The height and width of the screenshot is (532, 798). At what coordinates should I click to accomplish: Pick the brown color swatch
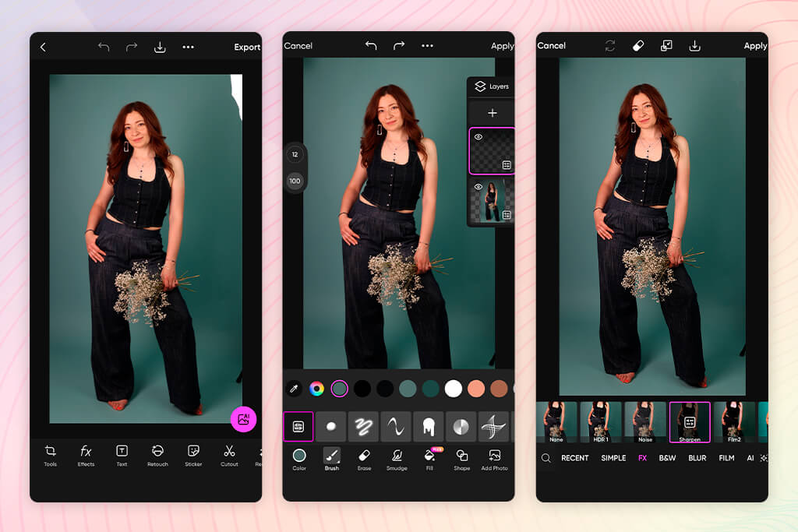coord(499,389)
